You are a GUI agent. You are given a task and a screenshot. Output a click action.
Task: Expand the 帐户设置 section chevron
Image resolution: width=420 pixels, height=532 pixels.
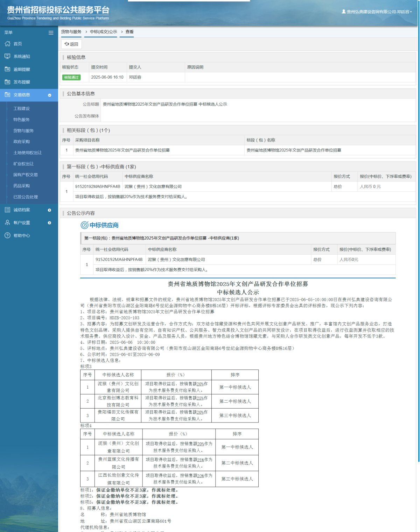click(x=50, y=222)
